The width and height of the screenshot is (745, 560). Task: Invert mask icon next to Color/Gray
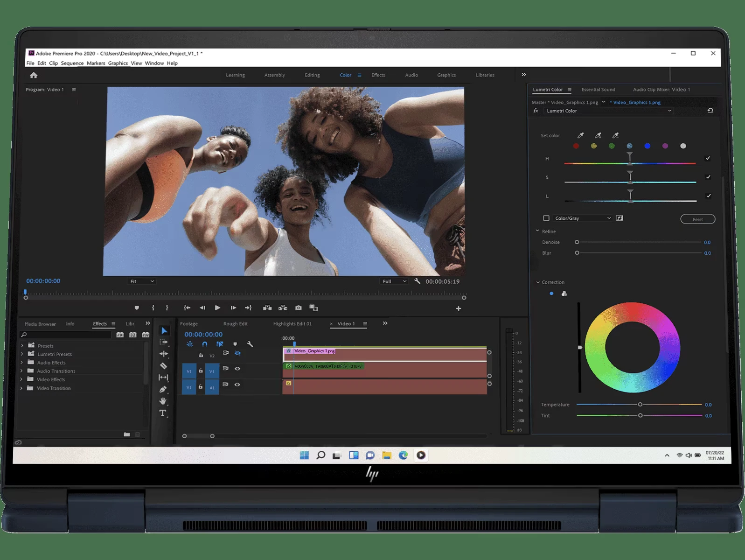(x=620, y=218)
